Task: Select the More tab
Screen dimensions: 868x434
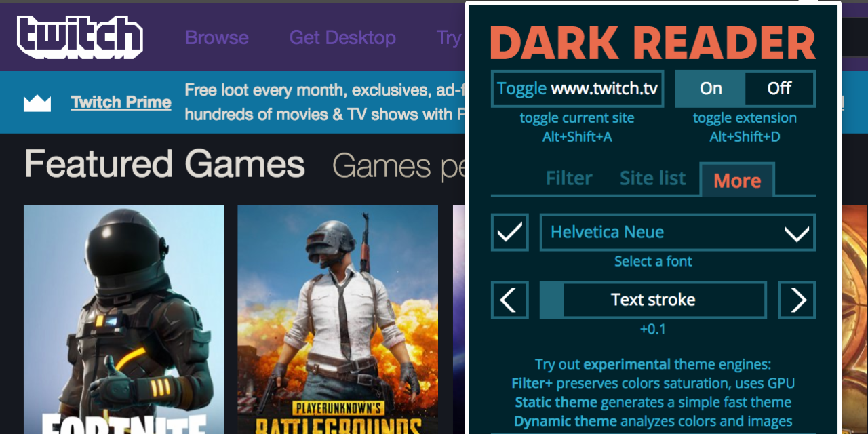Action: [x=736, y=180]
